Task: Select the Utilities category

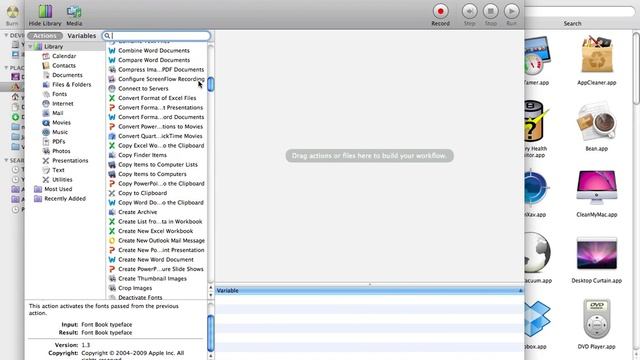Action: pos(62,180)
